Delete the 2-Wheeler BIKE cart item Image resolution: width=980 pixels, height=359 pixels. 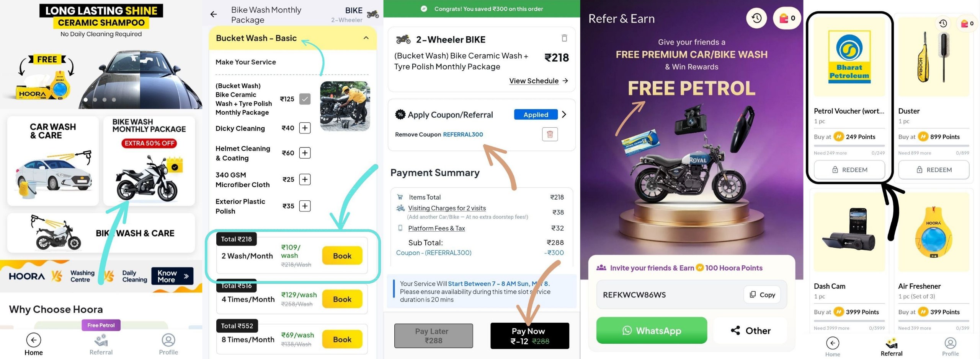pos(564,38)
